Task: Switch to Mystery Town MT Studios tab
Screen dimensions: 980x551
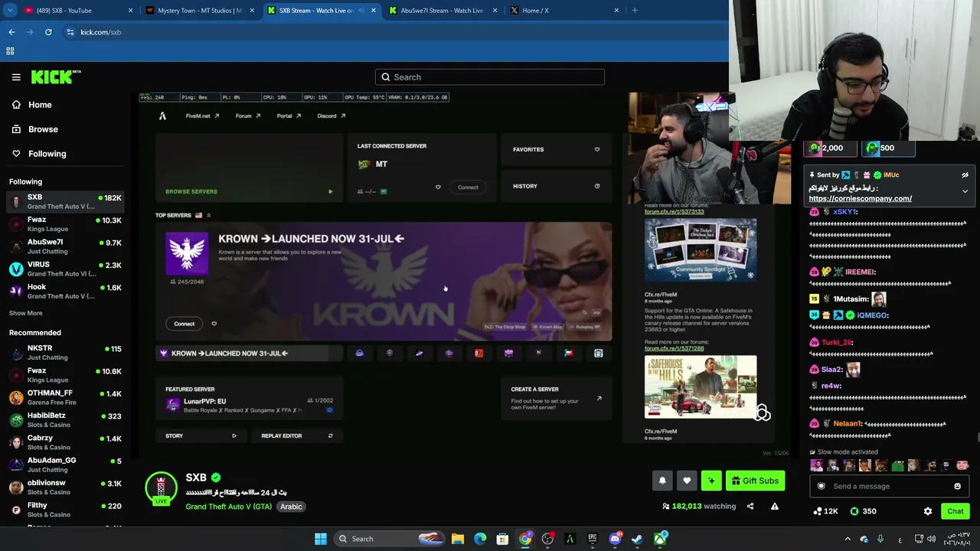Action: click(199, 10)
